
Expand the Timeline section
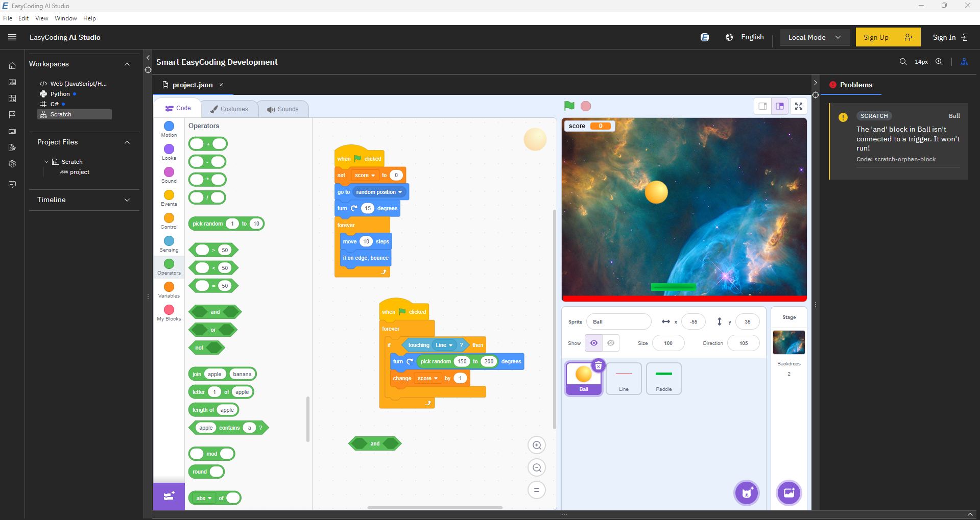pyautogui.click(x=127, y=200)
